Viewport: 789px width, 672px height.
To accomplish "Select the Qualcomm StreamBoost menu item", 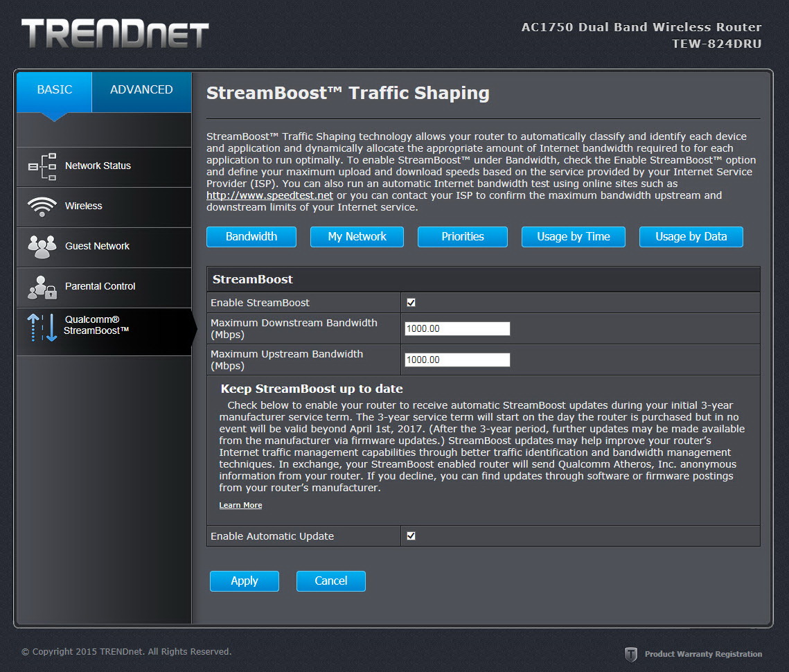I will click(x=104, y=332).
